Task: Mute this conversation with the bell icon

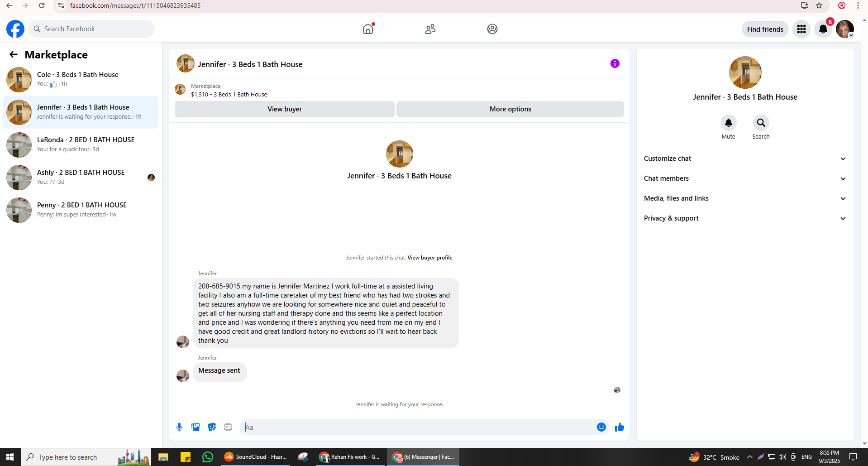Action: point(729,123)
